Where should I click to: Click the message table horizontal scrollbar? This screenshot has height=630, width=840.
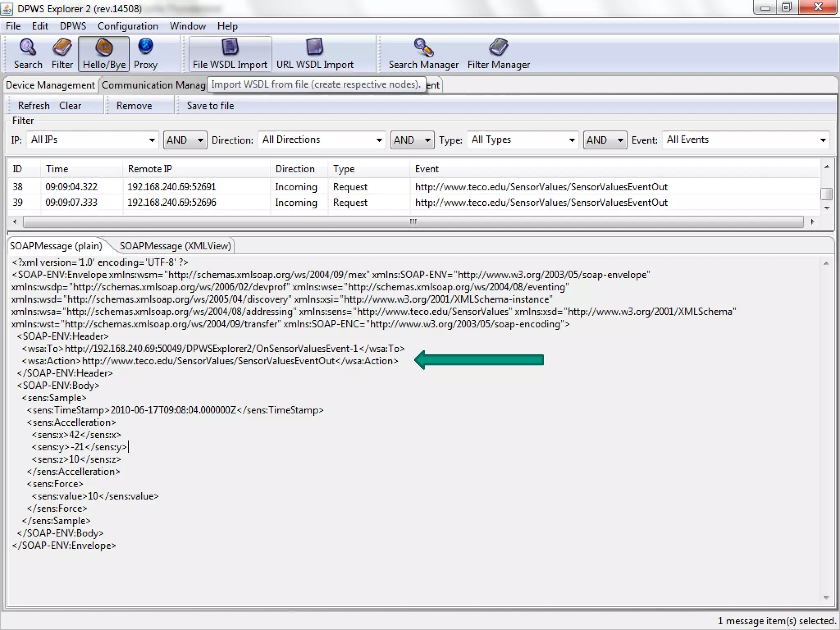413,222
